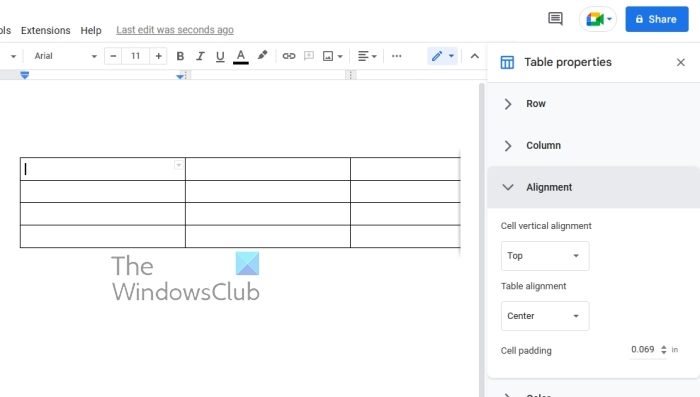Open the Arial font dropdown
700x397 pixels.
[x=65, y=56]
